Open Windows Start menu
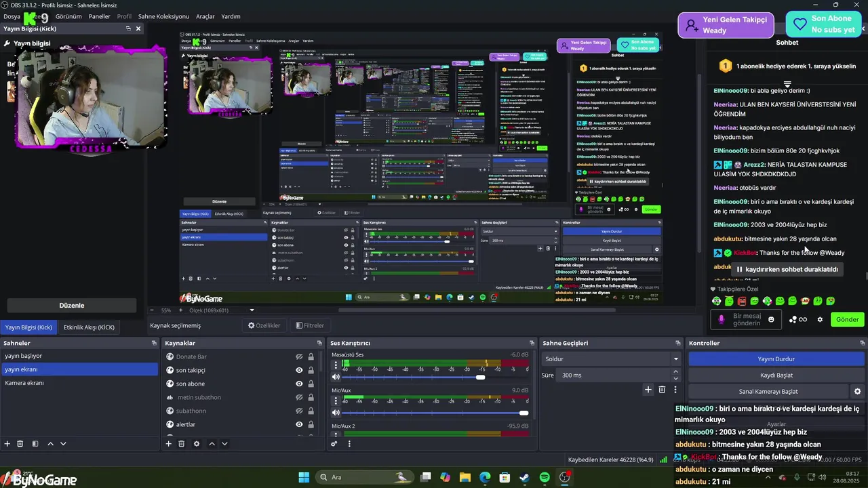This screenshot has width=868, height=488. point(304,477)
